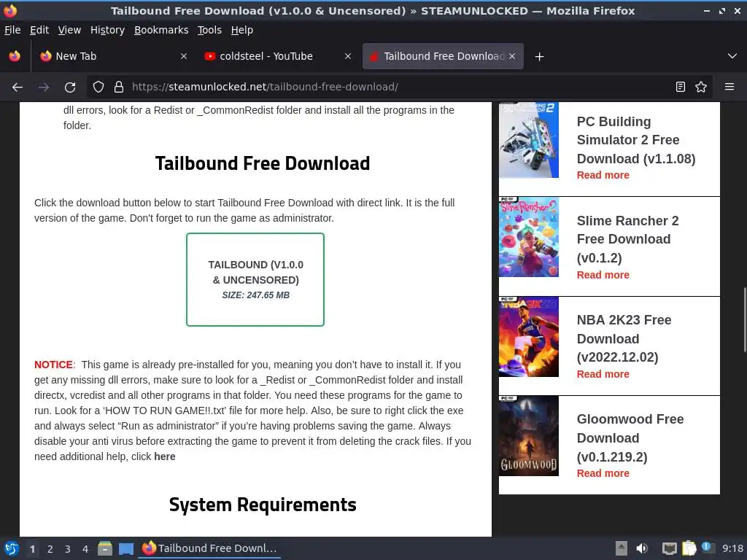
Task: Open NBA 2K23 Free Download link
Action: point(624,338)
